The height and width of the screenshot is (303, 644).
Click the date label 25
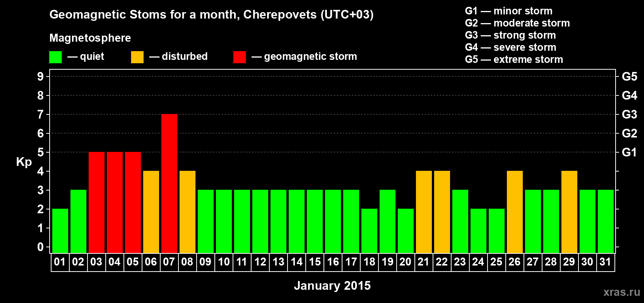(496, 262)
